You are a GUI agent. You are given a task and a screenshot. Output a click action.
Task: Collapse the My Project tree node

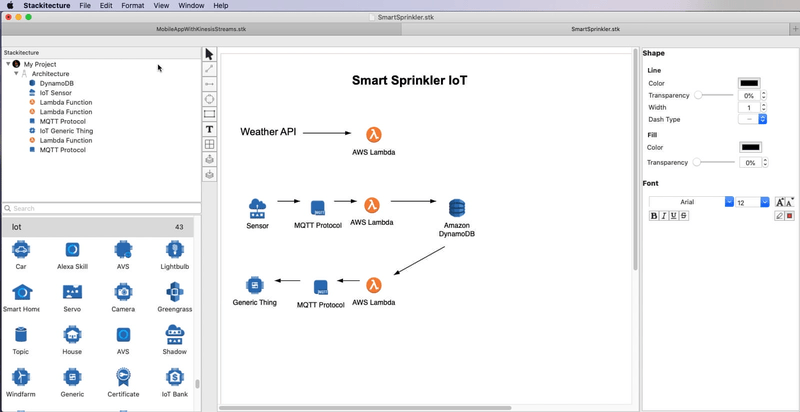coord(8,64)
